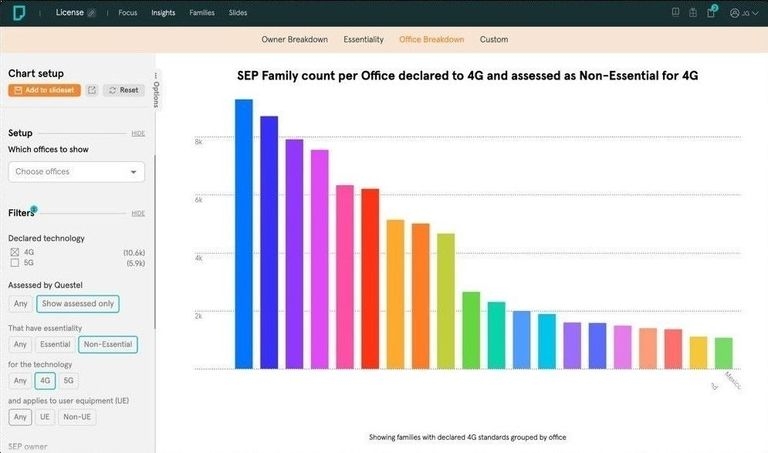
Task: Click the gift icon in top bar
Action: [x=693, y=13]
